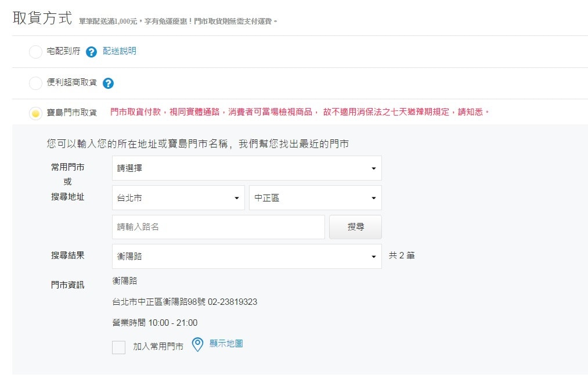Select the 宅配到府 radio button
Viewport: 588px width, 378px height.
[35, 52]
